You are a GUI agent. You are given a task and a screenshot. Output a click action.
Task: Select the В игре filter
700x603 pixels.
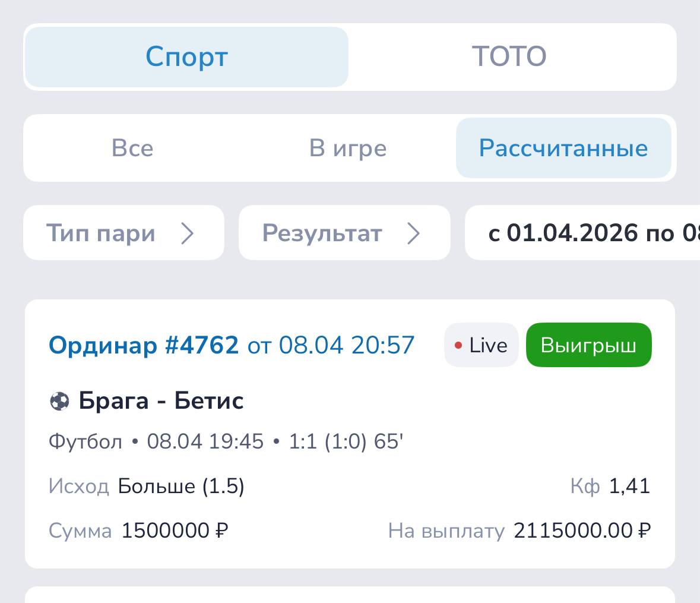(x=348, y=148)
